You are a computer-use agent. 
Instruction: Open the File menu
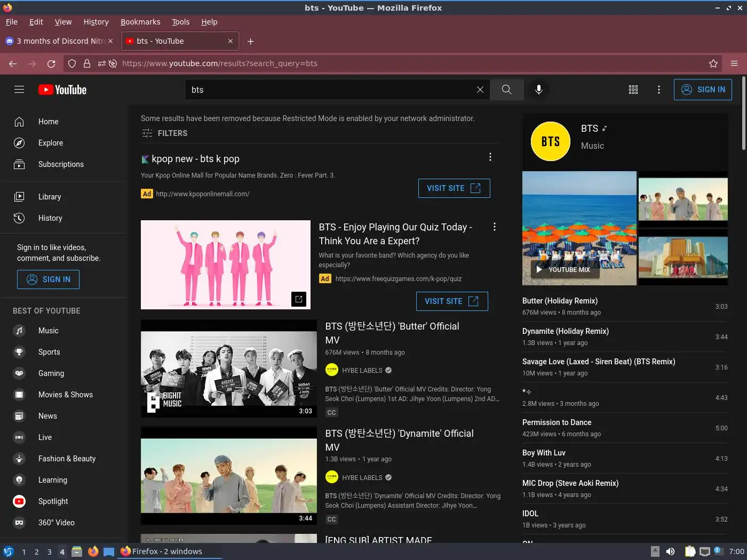pyautogui.click(x=12, y=22)
